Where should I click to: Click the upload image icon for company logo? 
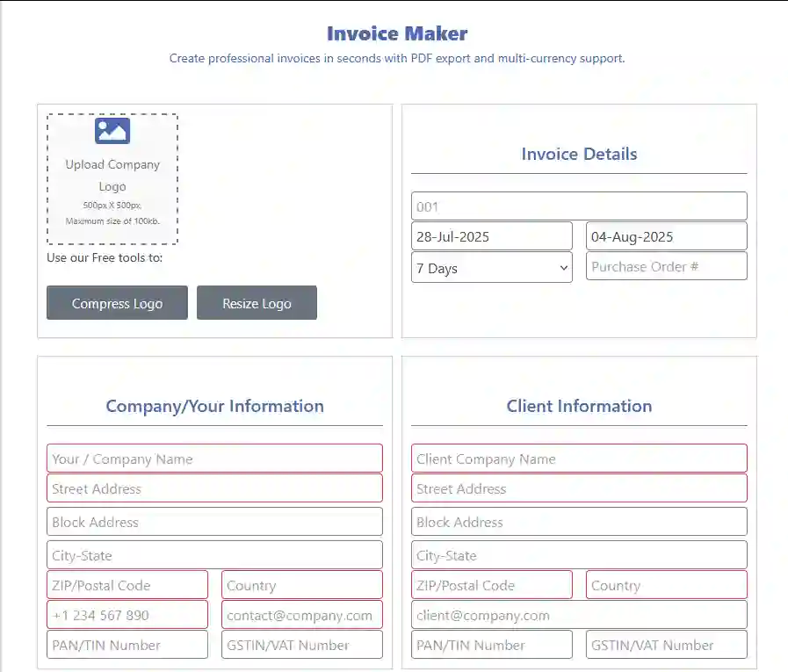point(112,131)
